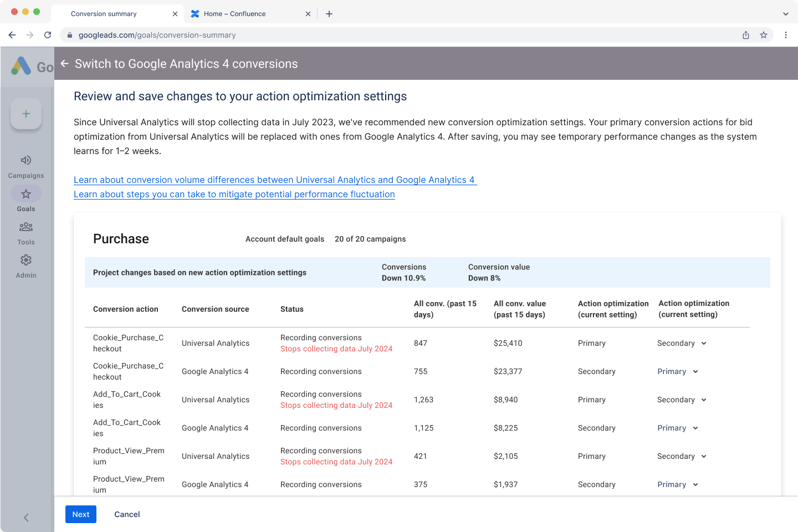Click back arrow beside Switch to GA4
Screen dimensions: 798x532
64,64
